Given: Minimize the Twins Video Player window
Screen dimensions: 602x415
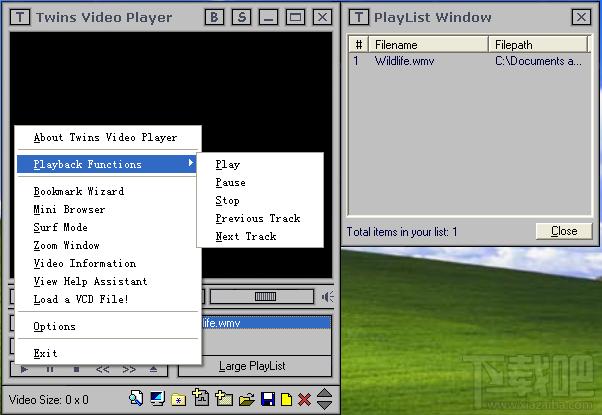Looking at the screenshot, I should pos(268,17).
